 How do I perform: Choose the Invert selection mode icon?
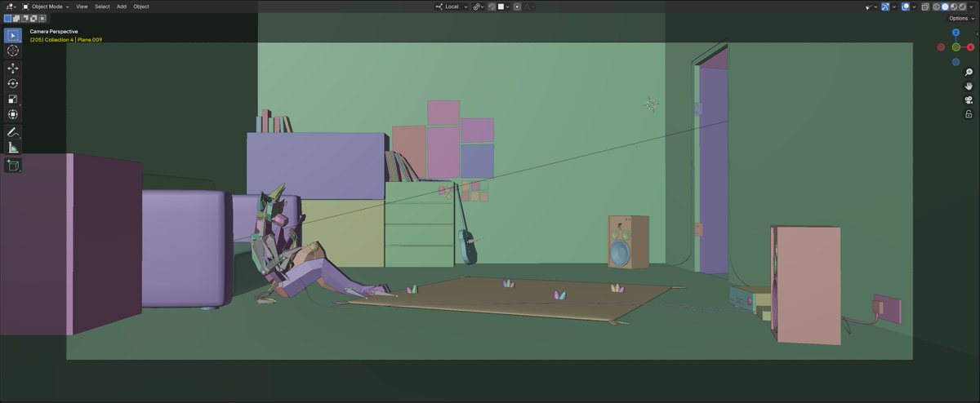[33, 18]
